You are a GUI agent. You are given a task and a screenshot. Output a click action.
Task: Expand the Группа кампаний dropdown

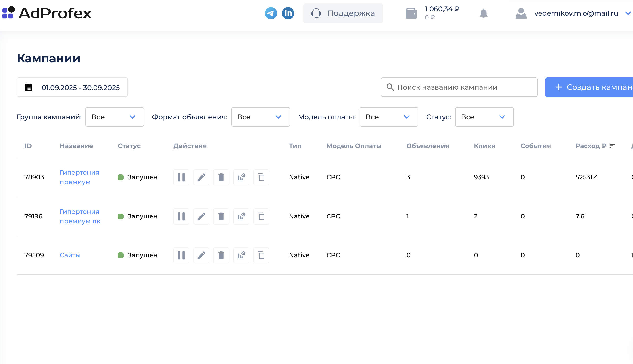(115, 117)
